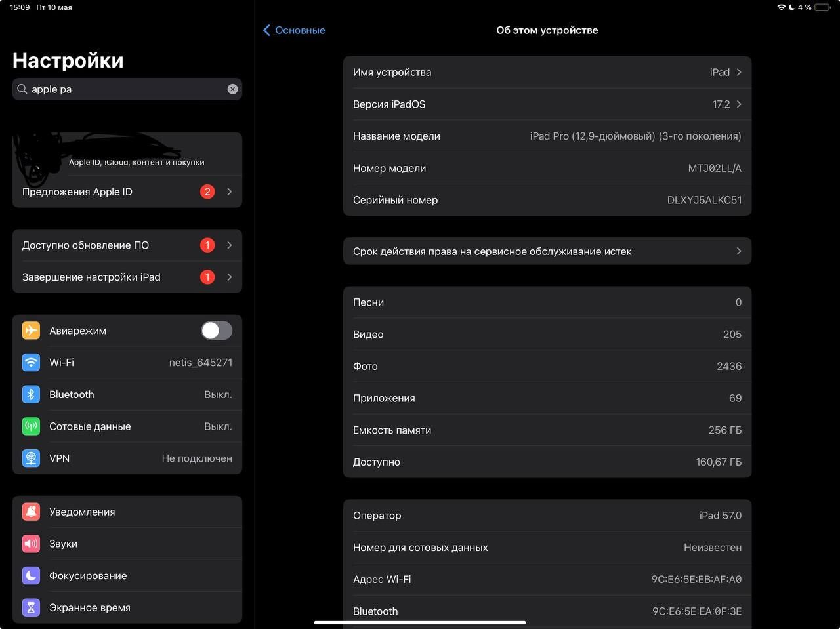Tap the home indicator bar
Image resolution: width=840 pixels, height=629 pixels.
[420, 622]
